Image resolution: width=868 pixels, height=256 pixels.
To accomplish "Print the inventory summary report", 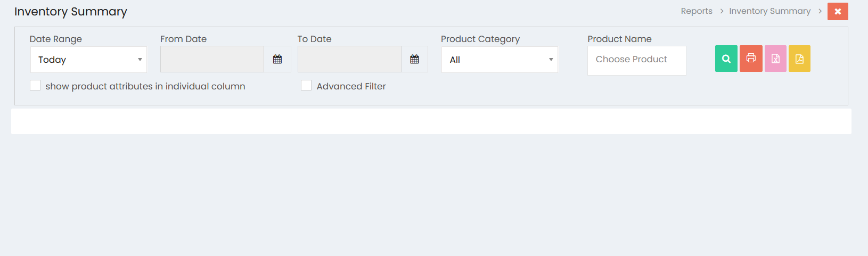I will coord(751,59).
